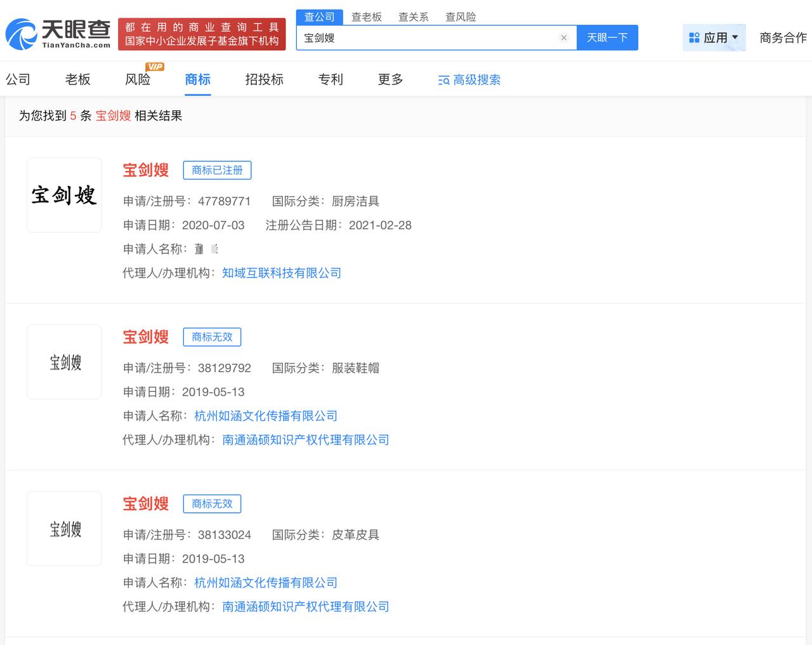Open the 应用 apps dropdown
Viewport: 812px width, 645px height.
(714, 38)
